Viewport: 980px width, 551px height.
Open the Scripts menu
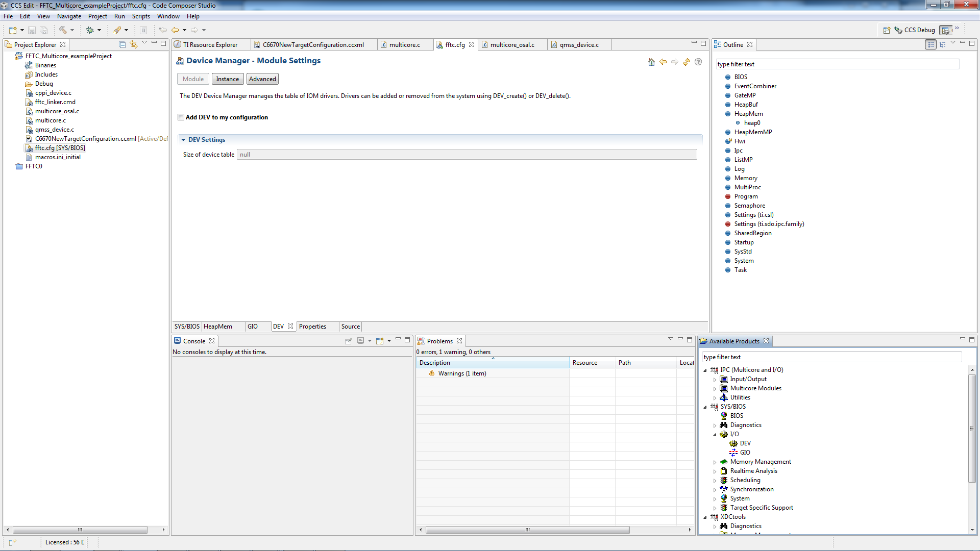point(141,16)
